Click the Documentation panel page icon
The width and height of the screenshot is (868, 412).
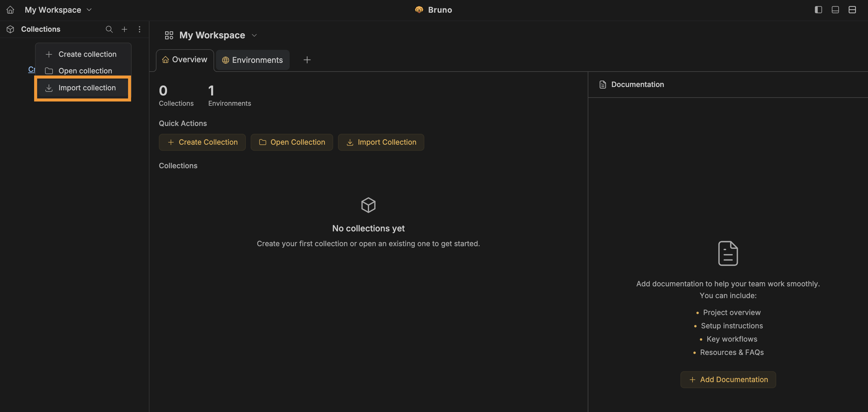(x=603, y=85)
